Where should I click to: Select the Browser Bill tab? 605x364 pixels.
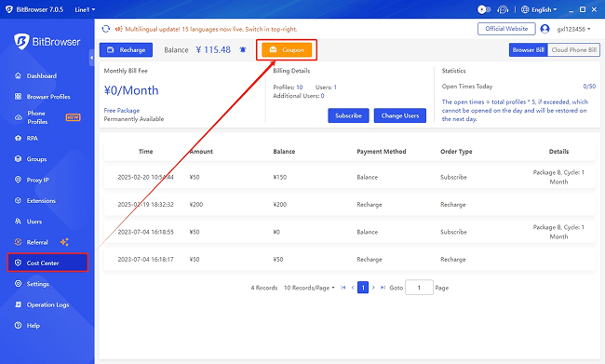pos(529,49)
